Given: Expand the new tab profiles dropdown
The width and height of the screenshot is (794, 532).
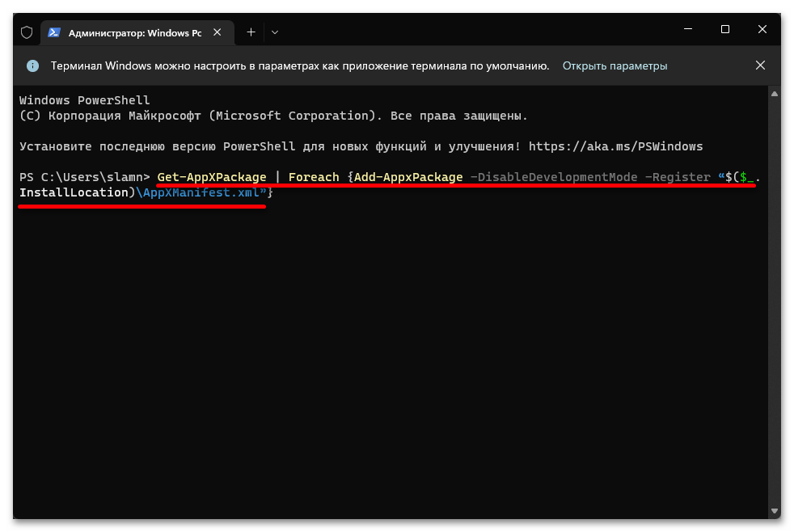Looking at the screenshot, I should pos(275,32).
